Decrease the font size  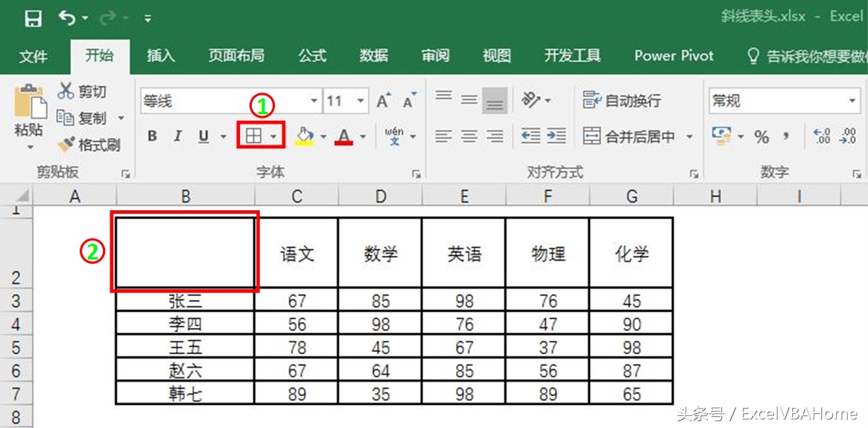[411, 101]
